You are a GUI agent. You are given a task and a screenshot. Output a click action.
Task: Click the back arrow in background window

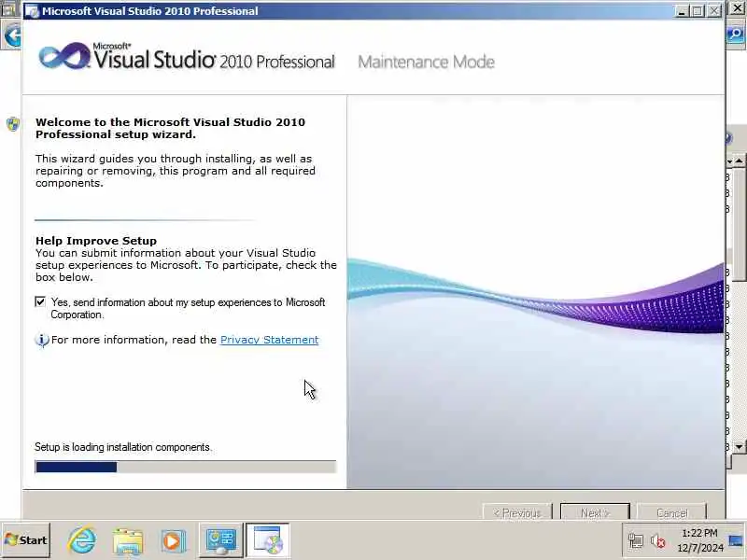click(x=12, y=35)
